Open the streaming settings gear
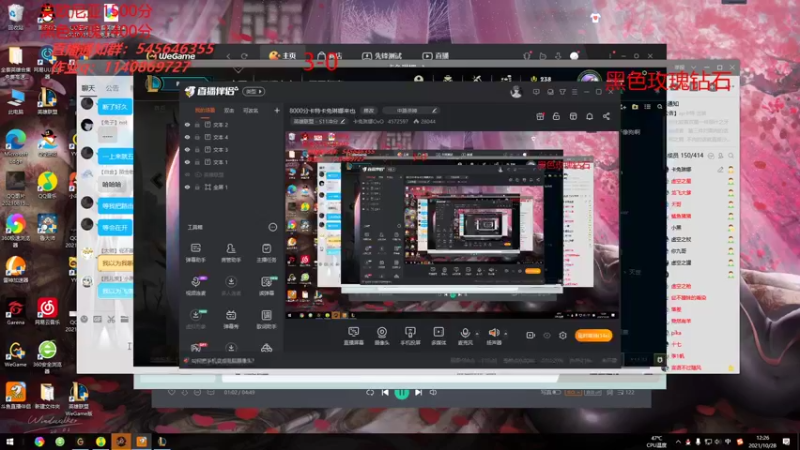This screenshot has width=800, height=450. [563, 335]
